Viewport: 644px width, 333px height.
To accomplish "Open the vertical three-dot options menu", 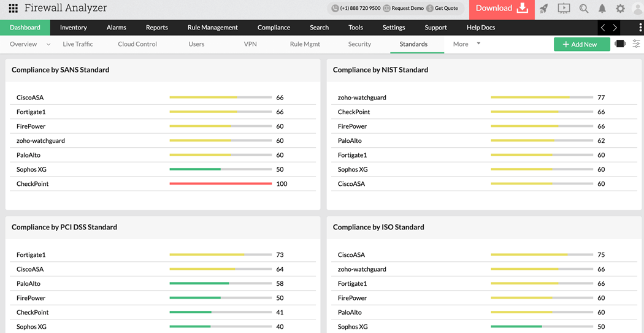I will pos(640,28).
